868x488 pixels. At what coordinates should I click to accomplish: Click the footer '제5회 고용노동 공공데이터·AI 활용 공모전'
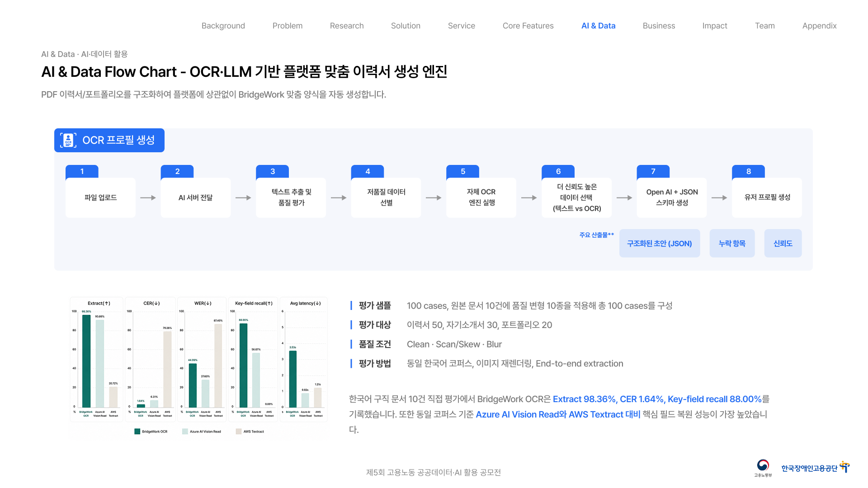(434, 472)
